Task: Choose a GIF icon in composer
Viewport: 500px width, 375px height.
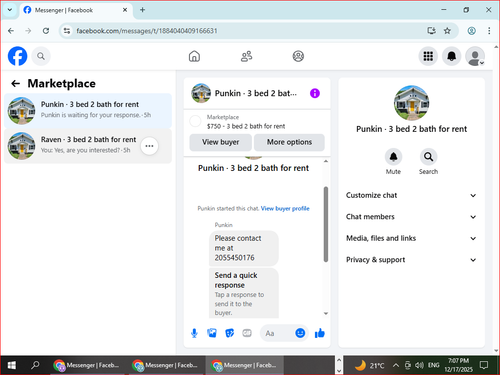Action: click(x=247, y=333)
